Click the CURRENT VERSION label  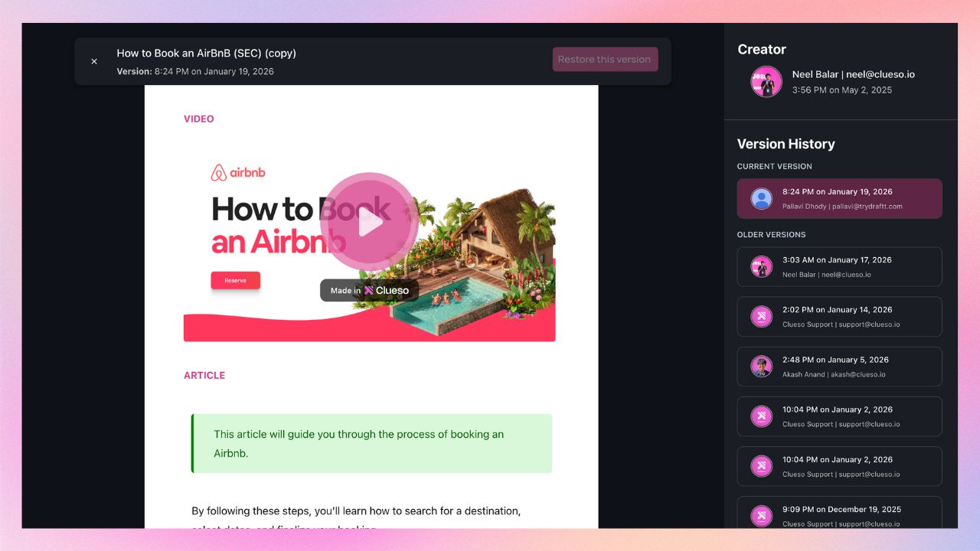coord(775,166)
